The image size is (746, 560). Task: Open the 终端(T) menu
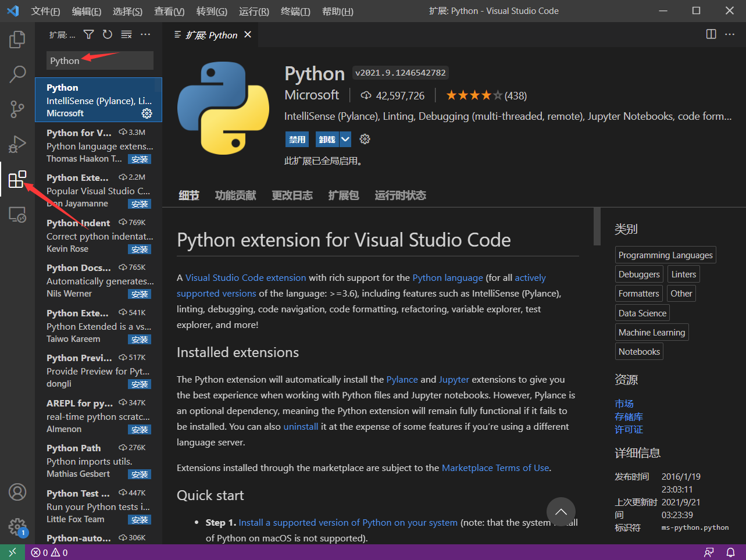point(295,11)
